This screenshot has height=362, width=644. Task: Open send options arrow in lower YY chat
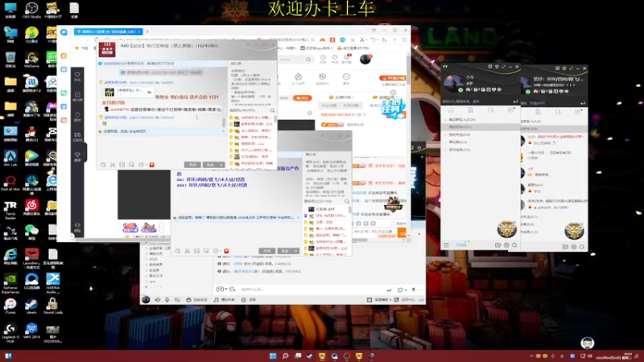point(296,251)
